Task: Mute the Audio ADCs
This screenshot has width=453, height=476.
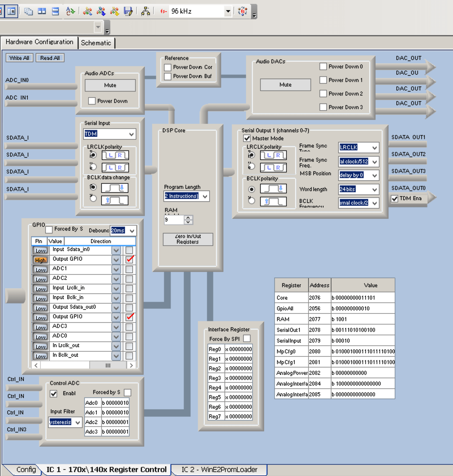Action: pyautogui.click(x=110, y=85)
